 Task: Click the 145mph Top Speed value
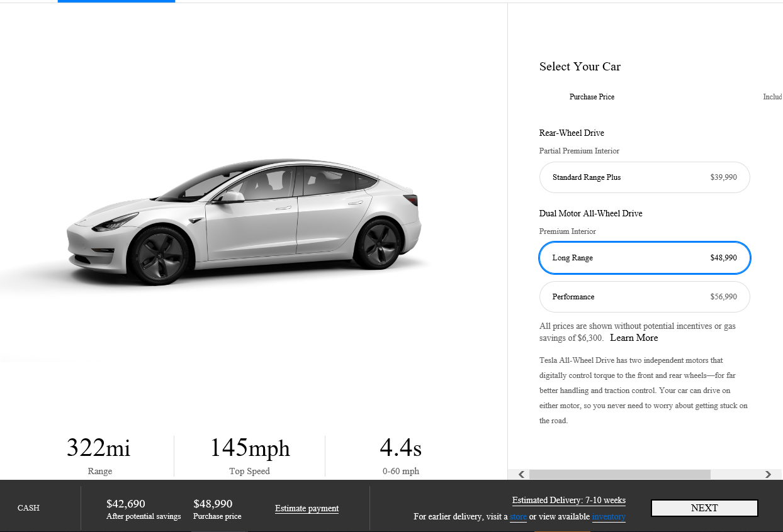coord(250,448)
